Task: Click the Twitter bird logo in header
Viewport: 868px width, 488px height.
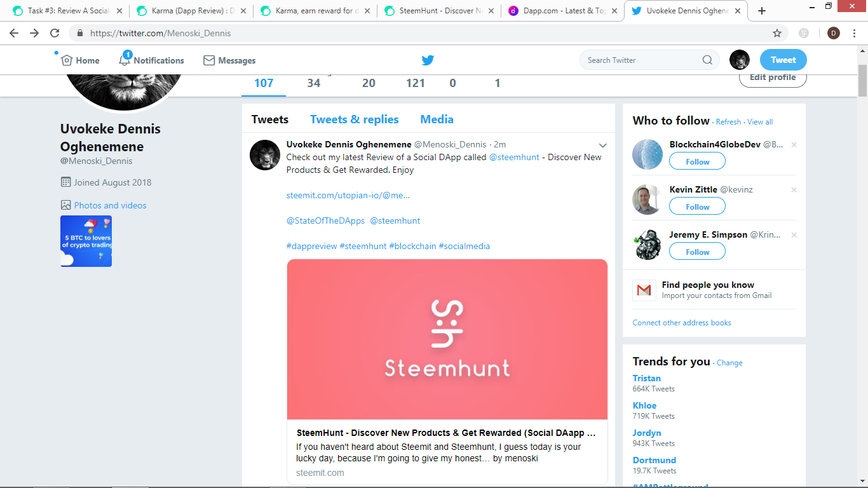Action: coord(428,60)
